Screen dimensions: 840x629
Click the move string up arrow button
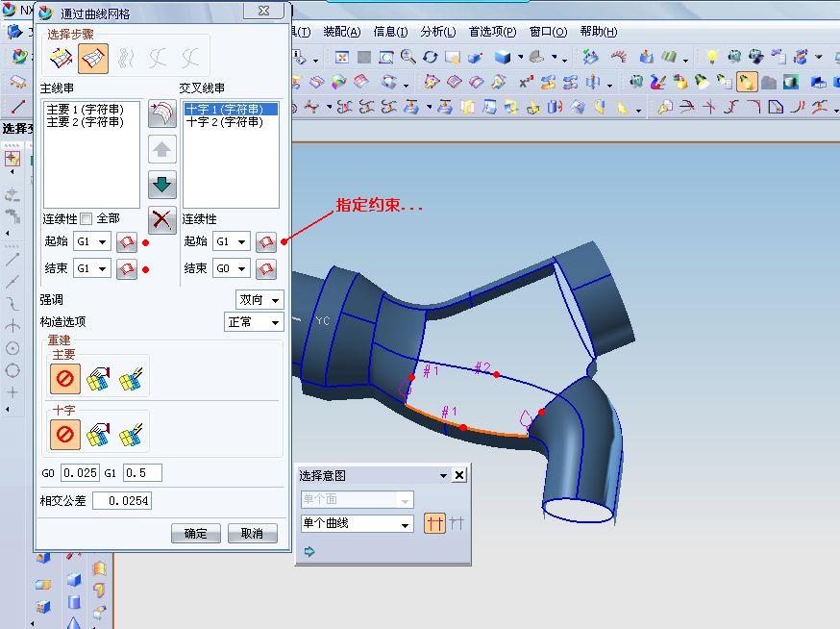(x=161, y=150)
